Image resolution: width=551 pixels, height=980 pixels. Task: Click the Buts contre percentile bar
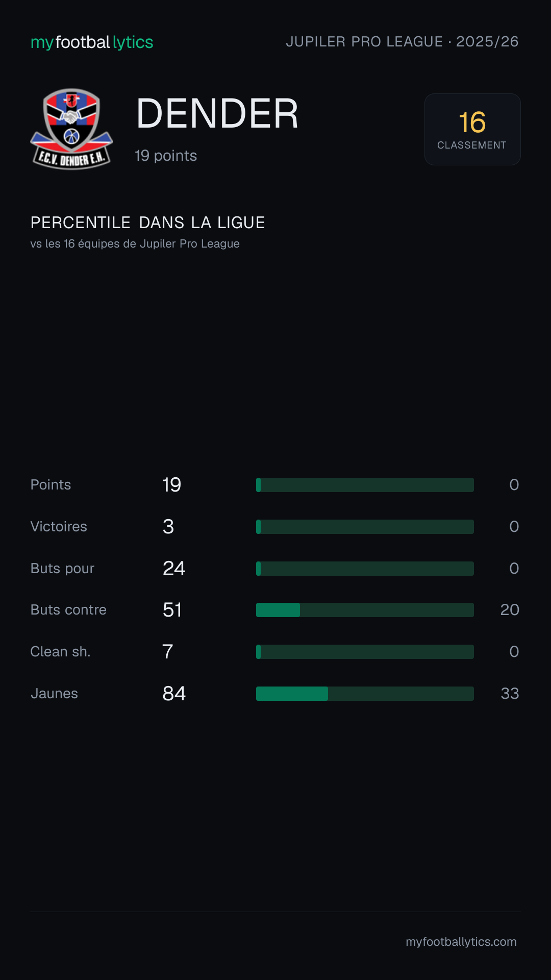365,610
